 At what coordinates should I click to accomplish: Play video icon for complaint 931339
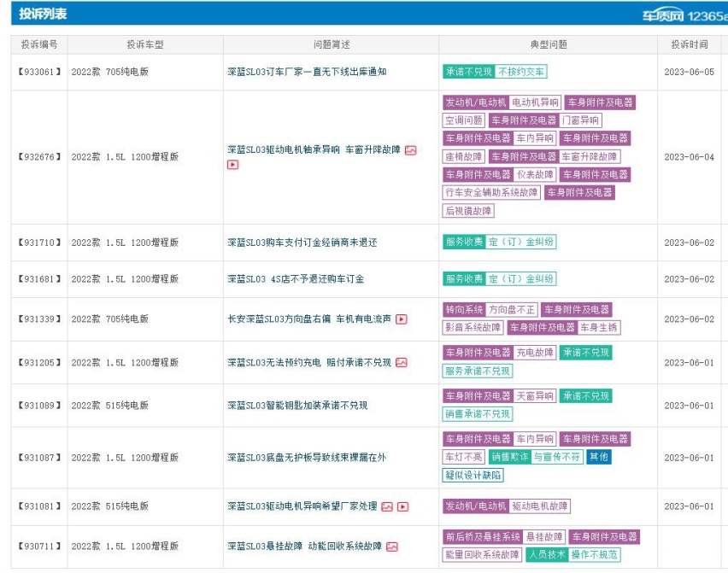click(402, 319)
